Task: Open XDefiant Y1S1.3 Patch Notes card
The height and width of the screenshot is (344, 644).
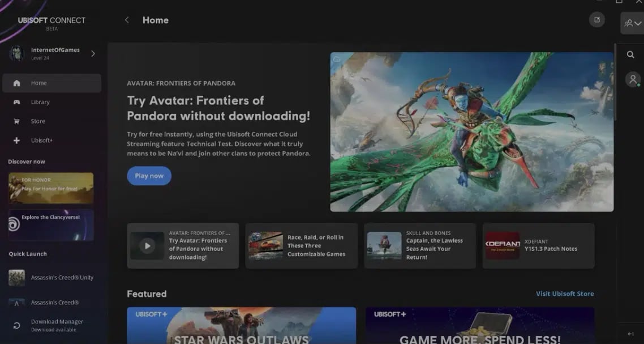Action: pos(538,245)
